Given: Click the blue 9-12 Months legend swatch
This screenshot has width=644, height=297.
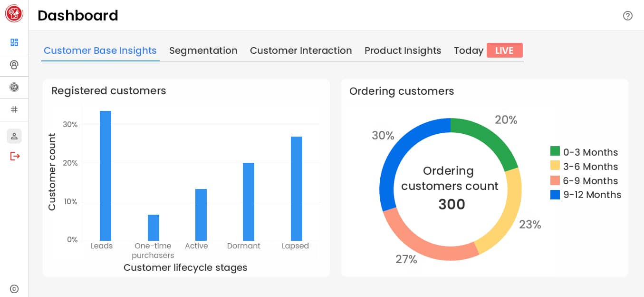Looking at the screenshot, I should coord(555,195).
